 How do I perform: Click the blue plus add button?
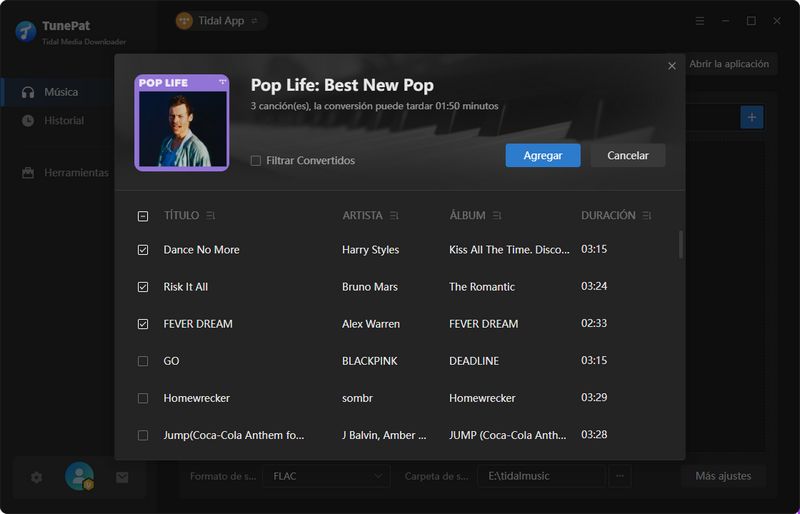point(752,117)
